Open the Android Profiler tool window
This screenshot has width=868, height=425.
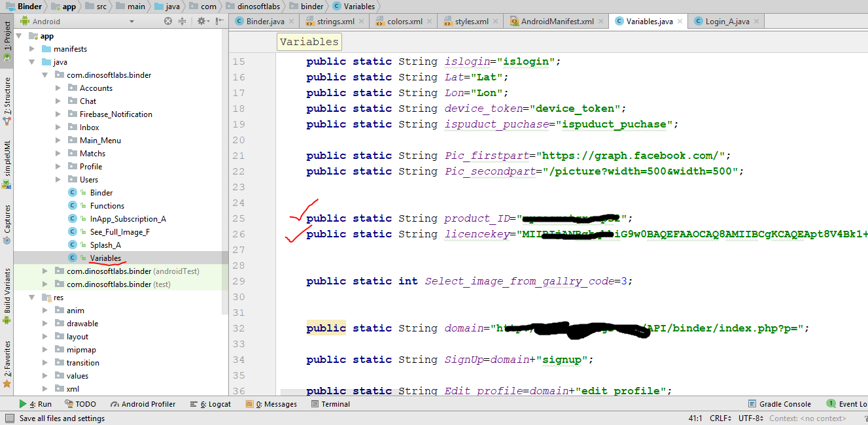tap(143, 404)
